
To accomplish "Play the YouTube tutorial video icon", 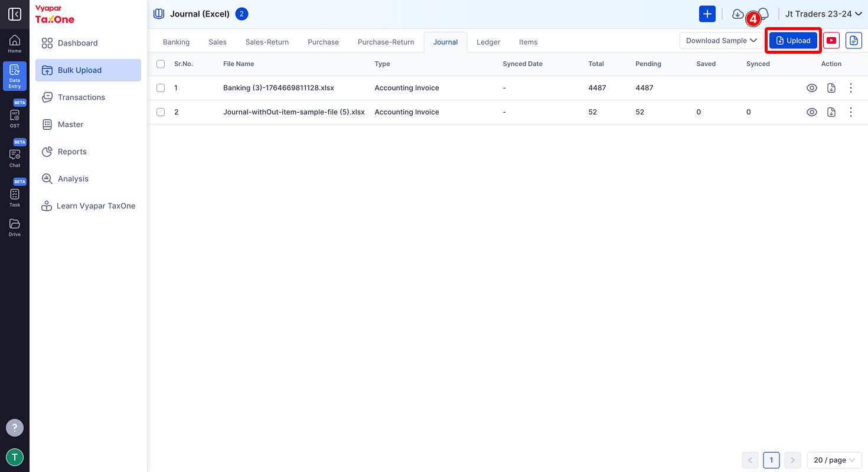I will tap(831, 40).
